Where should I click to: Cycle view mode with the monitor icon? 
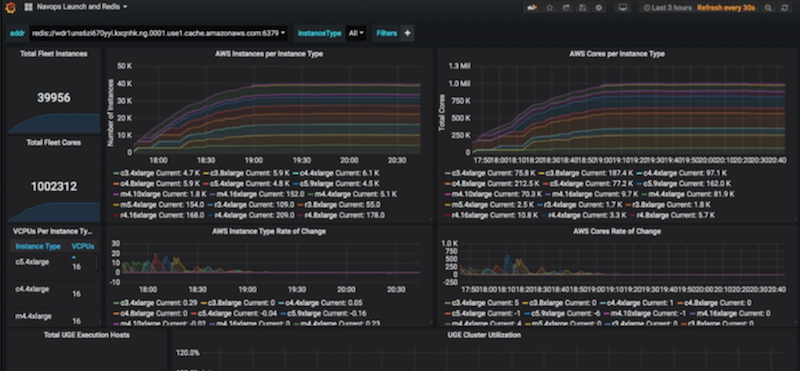622,8
